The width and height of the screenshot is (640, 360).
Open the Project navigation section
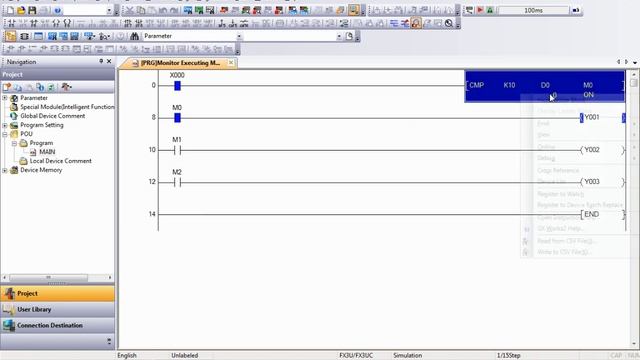(x=58, y=293)
